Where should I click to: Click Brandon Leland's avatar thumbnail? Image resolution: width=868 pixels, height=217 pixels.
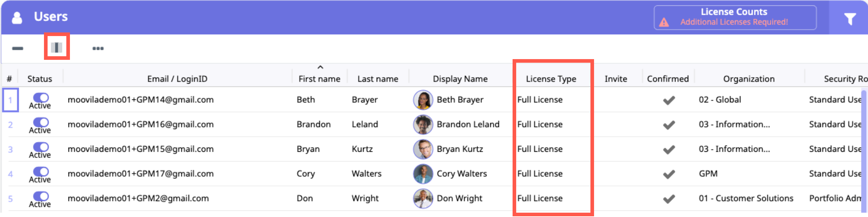[423, 124]
